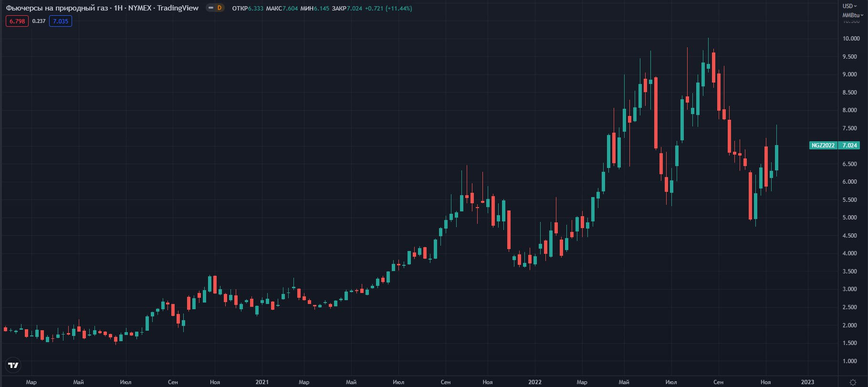Click the 1.000 price scale label
The width and height of the screenshot is (868, 387).
(x=850, y=361)
